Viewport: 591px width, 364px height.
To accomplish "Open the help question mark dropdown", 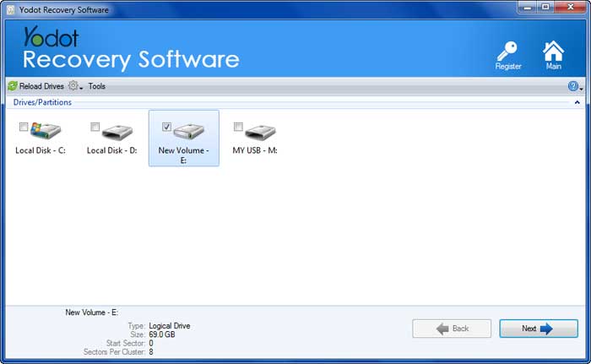I will [x=575, y=86].
